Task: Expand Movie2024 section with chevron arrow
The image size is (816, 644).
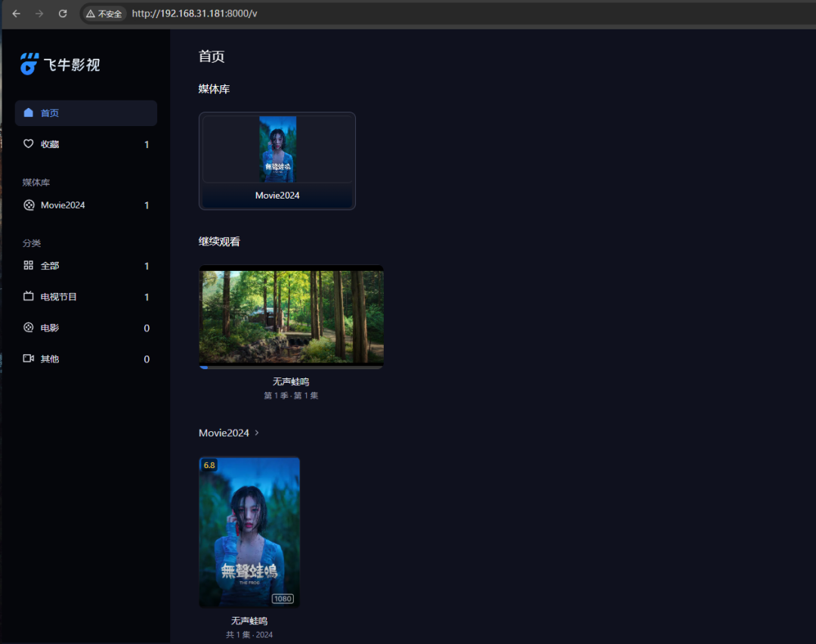Action: tap(257, 433)
